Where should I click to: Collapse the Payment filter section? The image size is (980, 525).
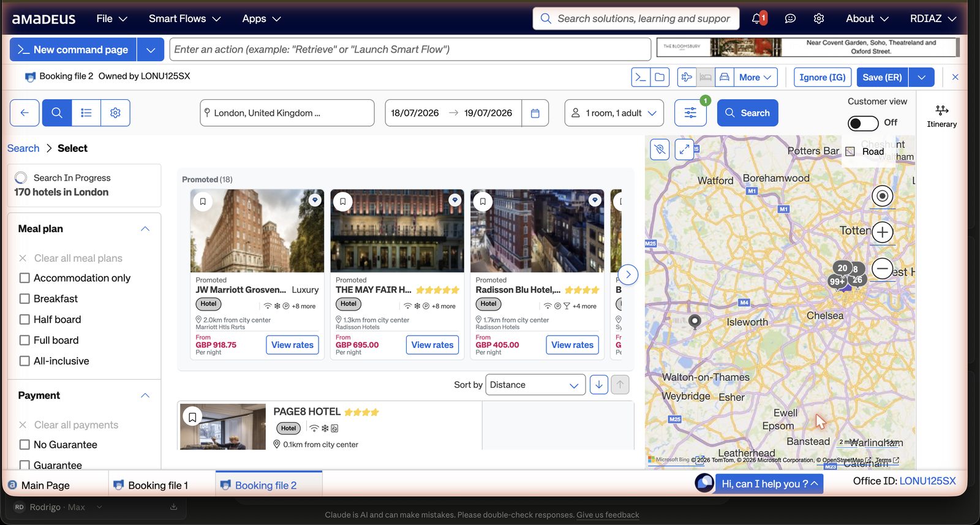[145, 396]
